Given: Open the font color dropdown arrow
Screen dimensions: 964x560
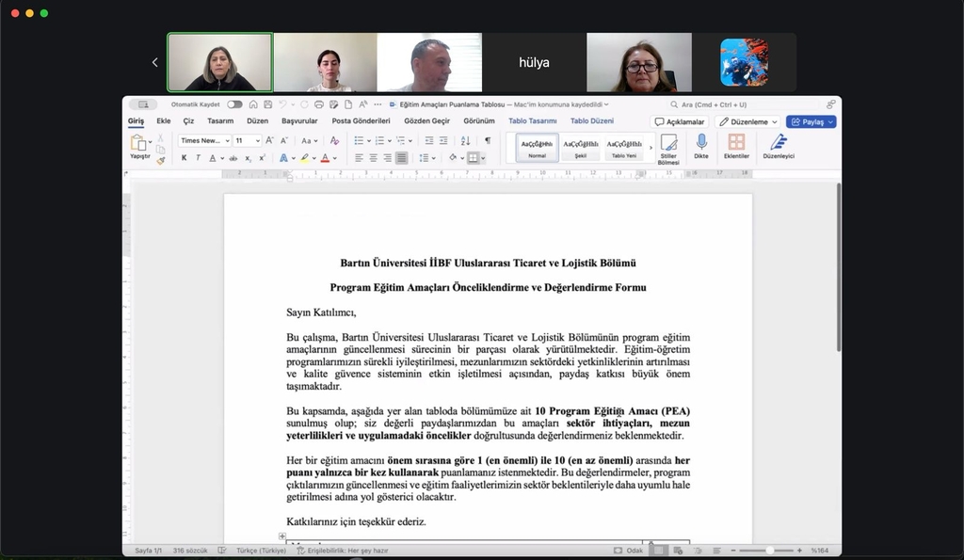Looking at the screenshot, I should tap(335, 159).
